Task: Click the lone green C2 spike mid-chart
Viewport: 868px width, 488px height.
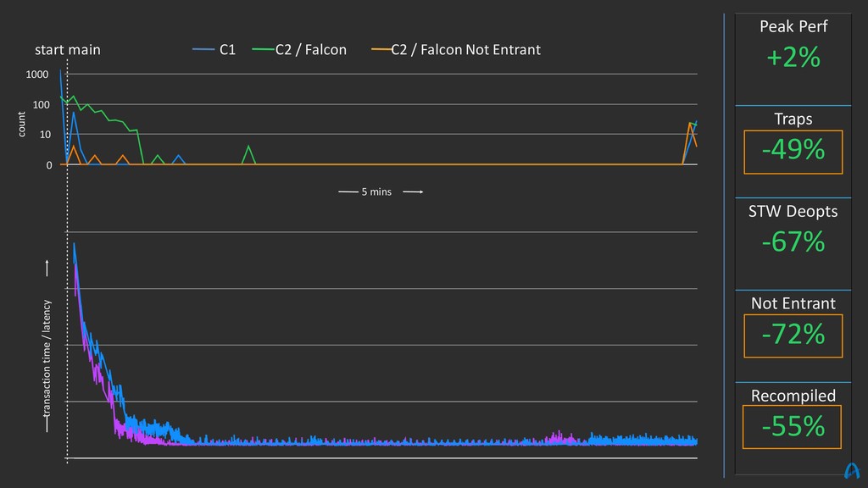Action: tap(248, 155)
